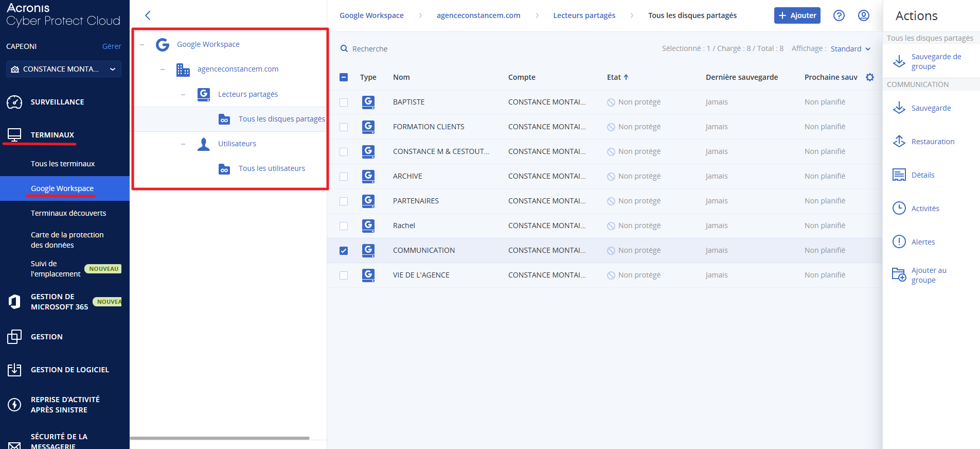Image resolution: width=980 pixels, height=449 pixels.
Task: Click the agenceconstancem.com building icon
Action: click(x=183, y=70)
